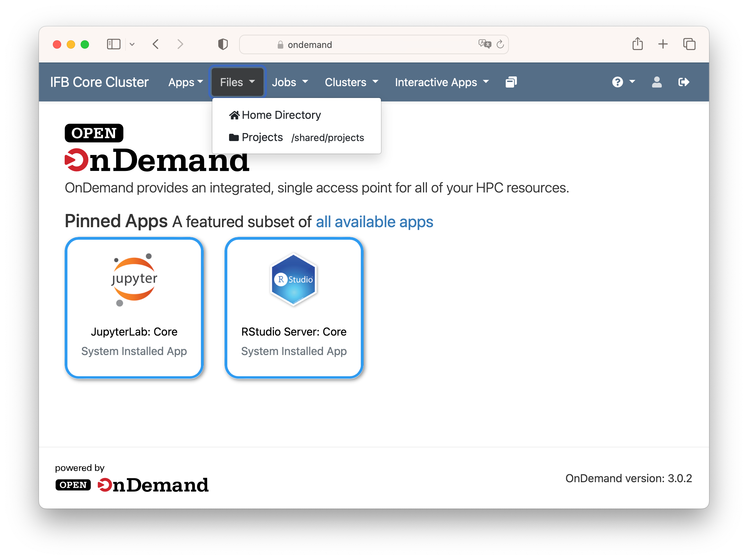
Task: Click the translate page icon
Action: click(x=485, y=44)
